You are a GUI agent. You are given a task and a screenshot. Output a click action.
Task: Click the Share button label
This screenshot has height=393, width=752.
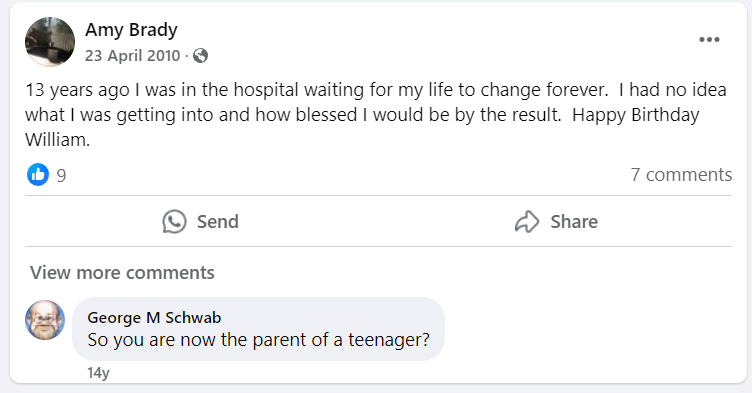click(x=574, y=222)
